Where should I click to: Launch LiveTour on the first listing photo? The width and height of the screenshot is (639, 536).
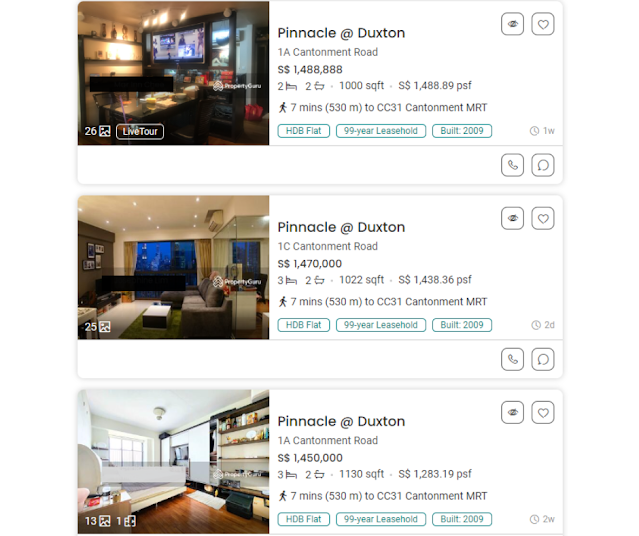pos(140,131)
